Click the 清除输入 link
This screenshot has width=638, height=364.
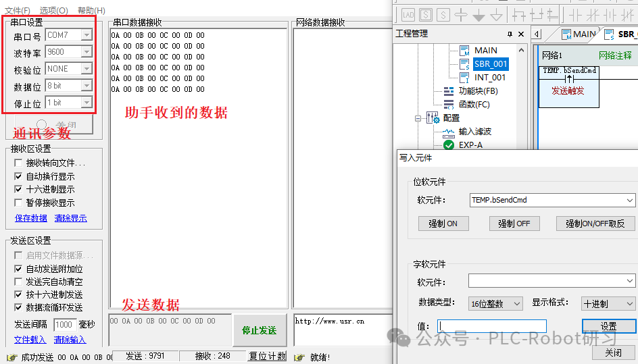[x=70, y=339]
